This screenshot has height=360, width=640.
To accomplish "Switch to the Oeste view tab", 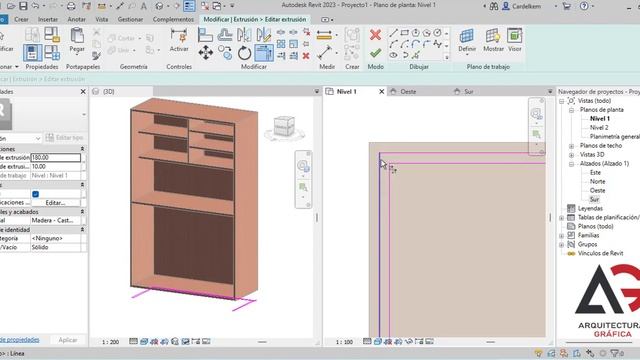I will click(x=408, y=92).
